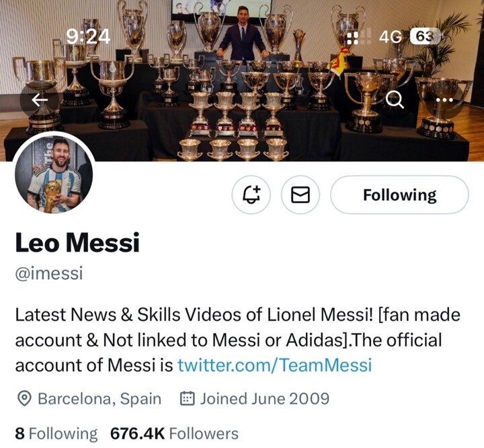Screen dimensions: 484x448
Task: Open the twitter.com/TeamMessi link
Action: pos(274,365)
